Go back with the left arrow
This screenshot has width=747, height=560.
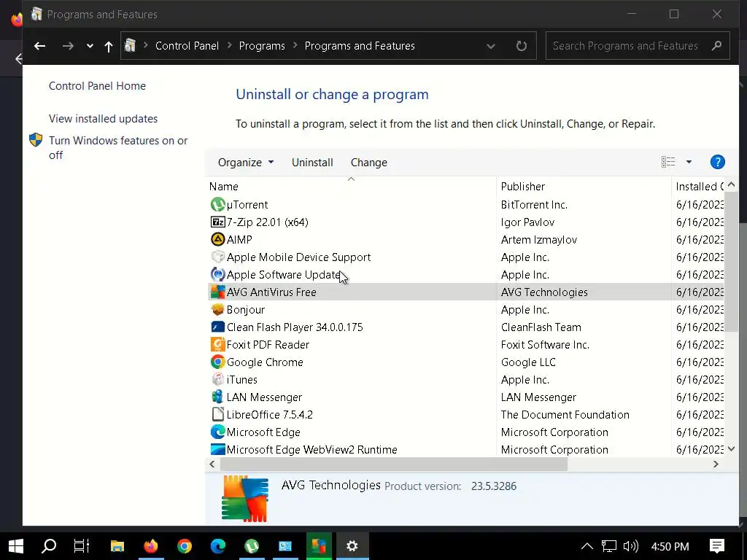pyautogui.click(x=39, y=46)
